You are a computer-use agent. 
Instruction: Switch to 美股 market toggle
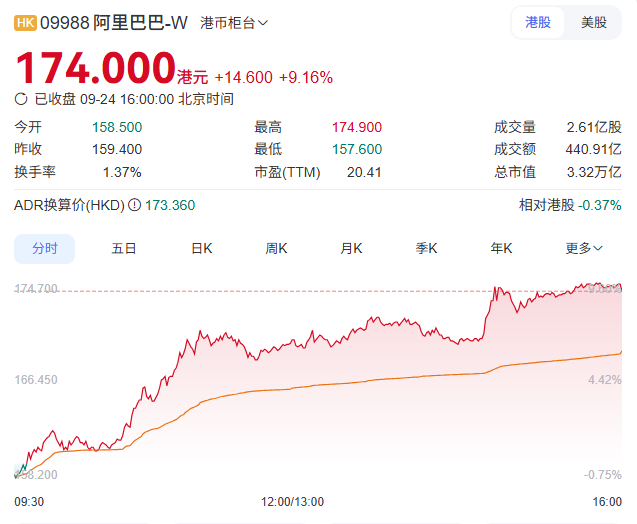coord(593,22)
